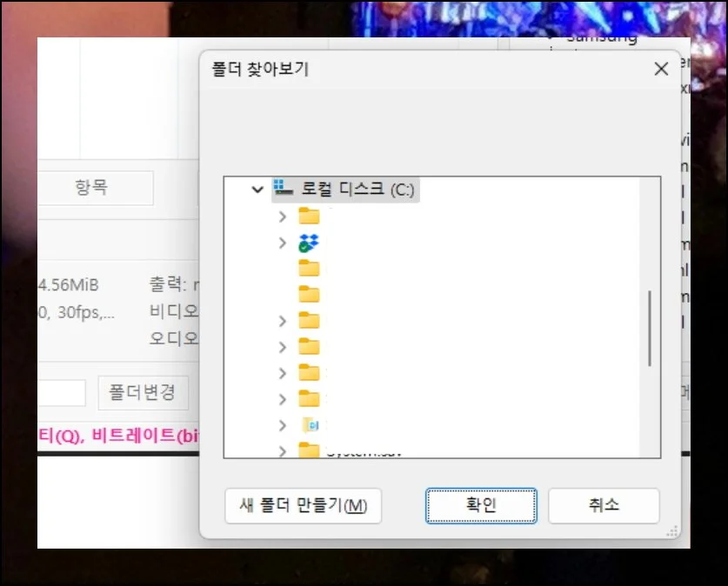This screenshot has height=586, width=728.
Task: Click the 항목 header in the background window
Action: [91, 187]
